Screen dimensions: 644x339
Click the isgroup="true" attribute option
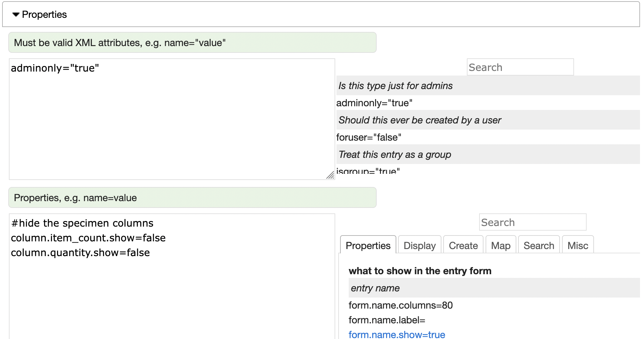tap(368, 171)
